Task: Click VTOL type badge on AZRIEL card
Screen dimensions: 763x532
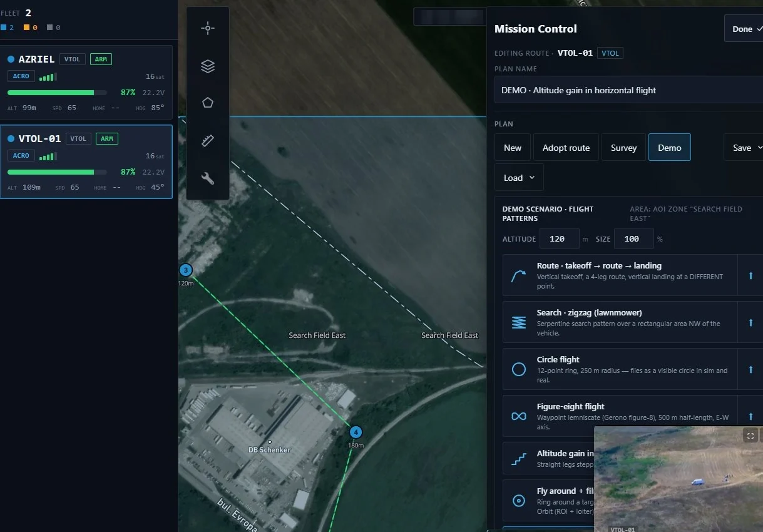Action: point(72,59)
